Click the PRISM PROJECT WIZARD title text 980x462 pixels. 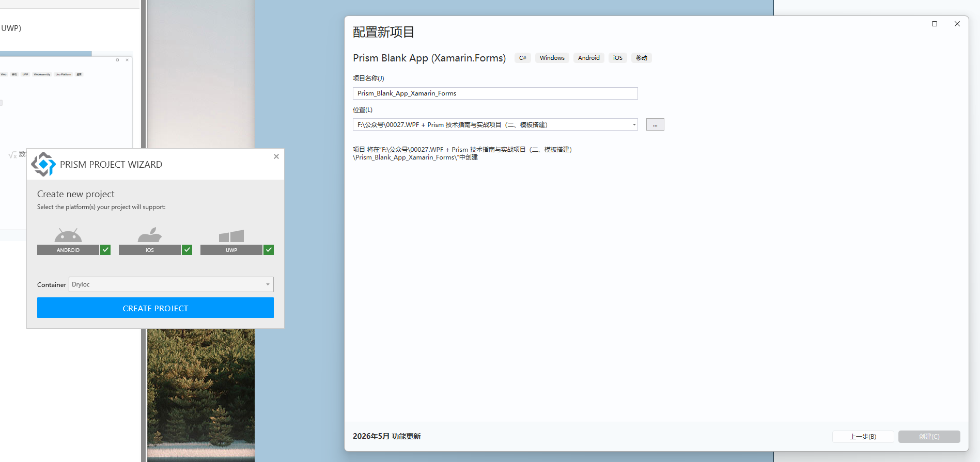click(111, 165)
